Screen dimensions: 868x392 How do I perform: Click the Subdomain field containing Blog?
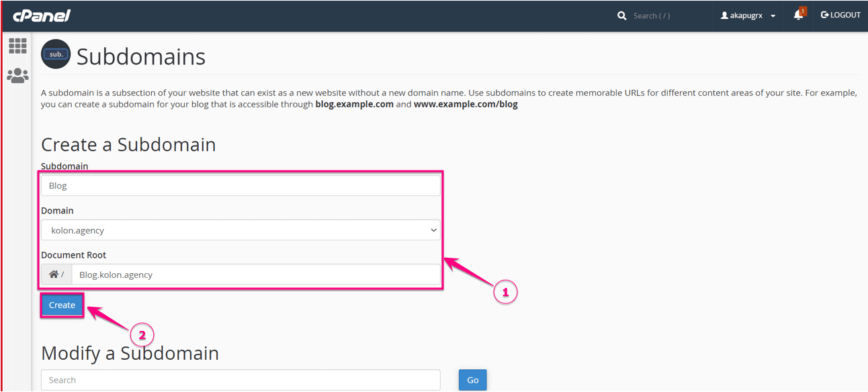coord(241,186)
